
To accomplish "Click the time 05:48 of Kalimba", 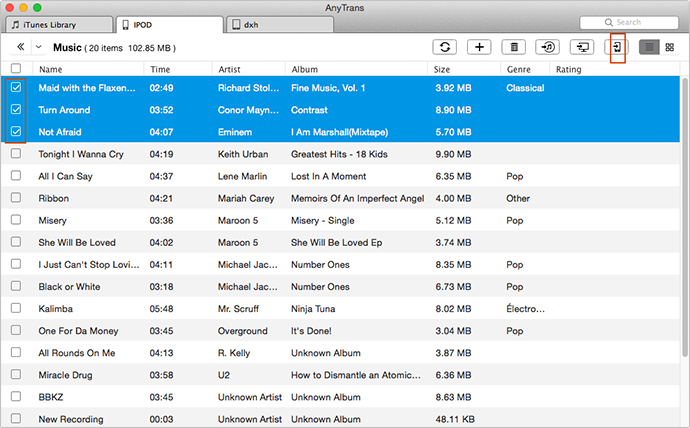I will [161, 309].
